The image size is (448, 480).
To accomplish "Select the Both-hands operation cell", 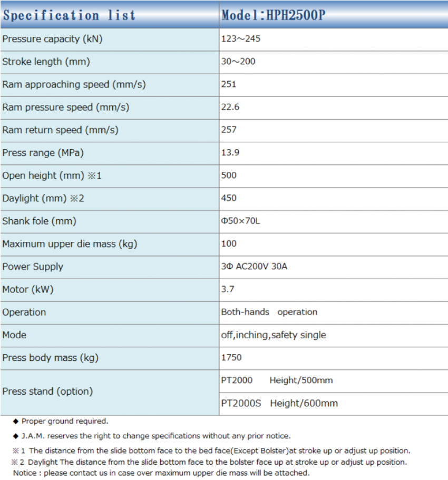I will (269, 312).
